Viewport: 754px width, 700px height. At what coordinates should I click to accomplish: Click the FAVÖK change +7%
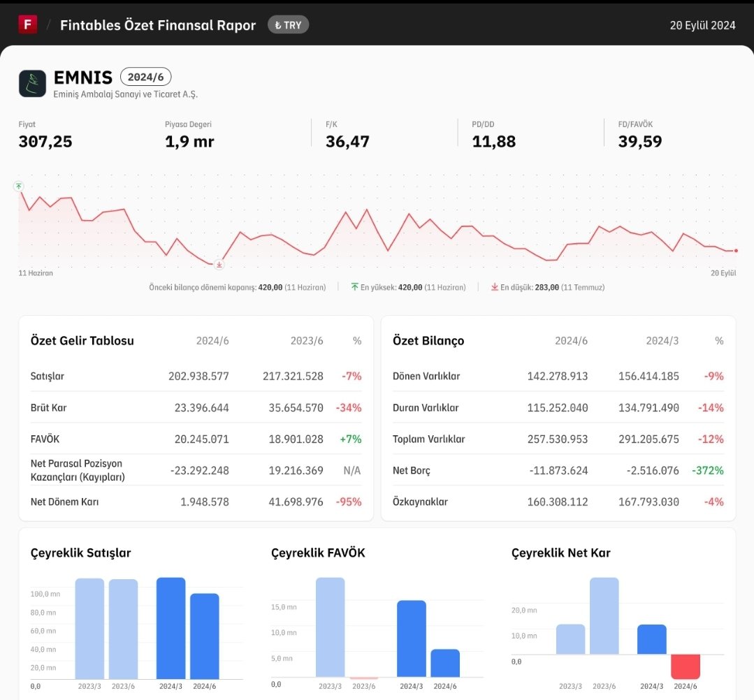(351, 439)
